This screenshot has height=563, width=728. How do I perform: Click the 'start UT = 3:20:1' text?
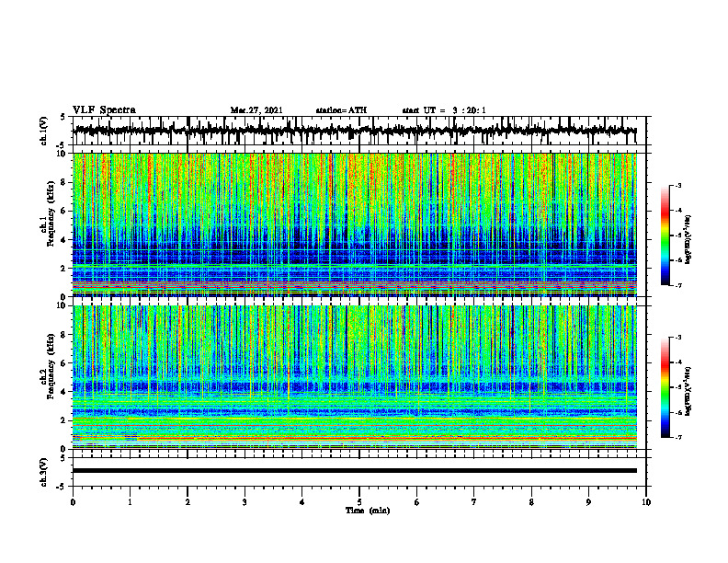click(444, 110)
